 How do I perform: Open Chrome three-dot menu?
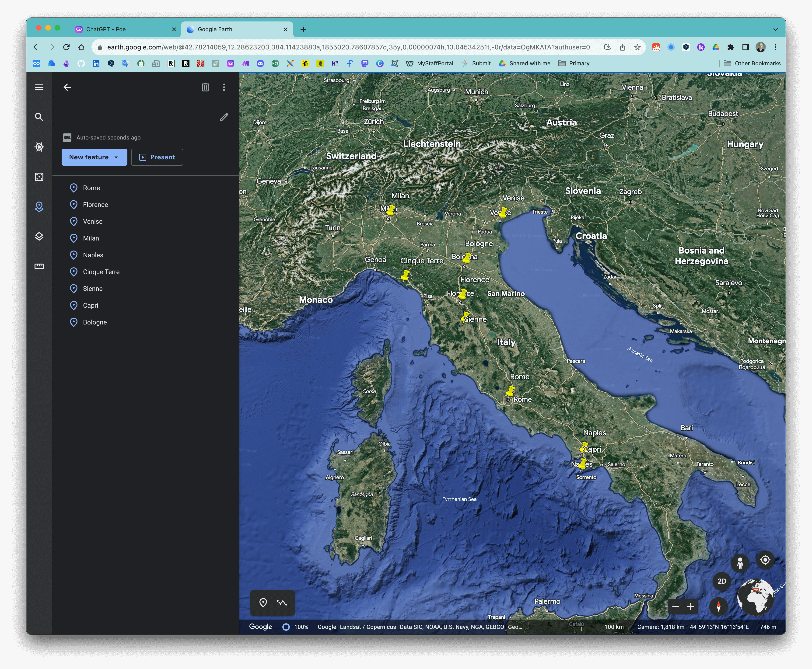click(776, 47)
